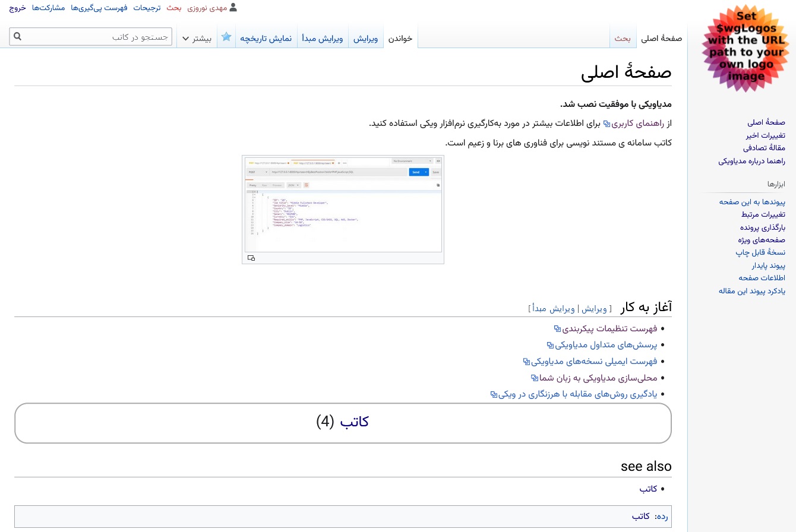Click the watch star icon

pyautogui.click(x=226, y=37)
